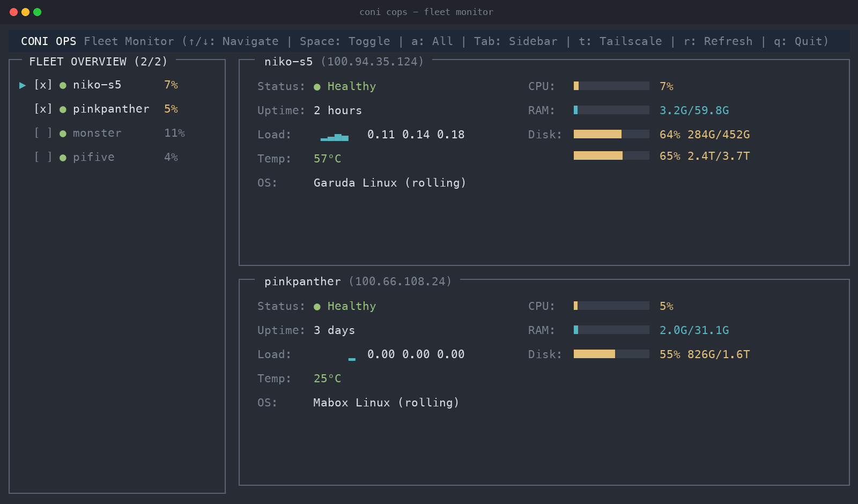The image size is (858, 504).
Task: Click the Healthy status dot in niko-s5 panel
Action: [x=317, y=87]
